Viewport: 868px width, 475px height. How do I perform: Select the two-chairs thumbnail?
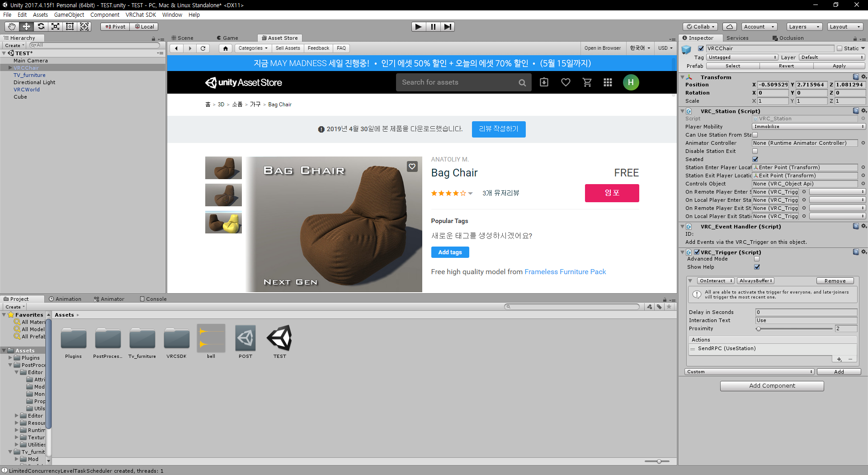click(x=223, y=222)
